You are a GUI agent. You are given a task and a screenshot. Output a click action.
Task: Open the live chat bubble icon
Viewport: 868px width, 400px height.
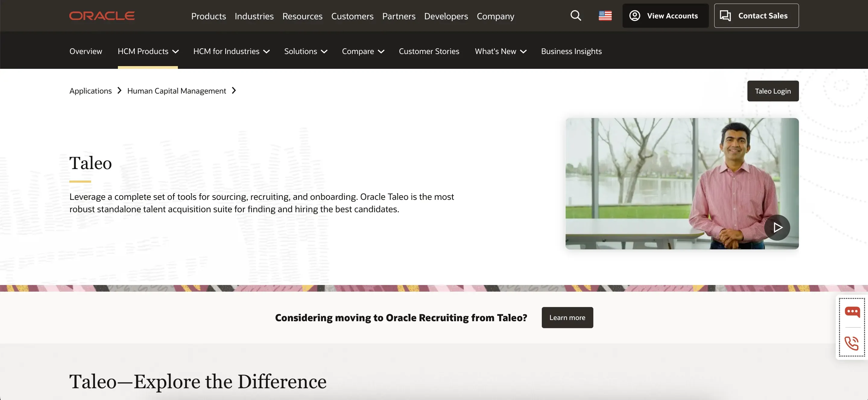point(853,311)
